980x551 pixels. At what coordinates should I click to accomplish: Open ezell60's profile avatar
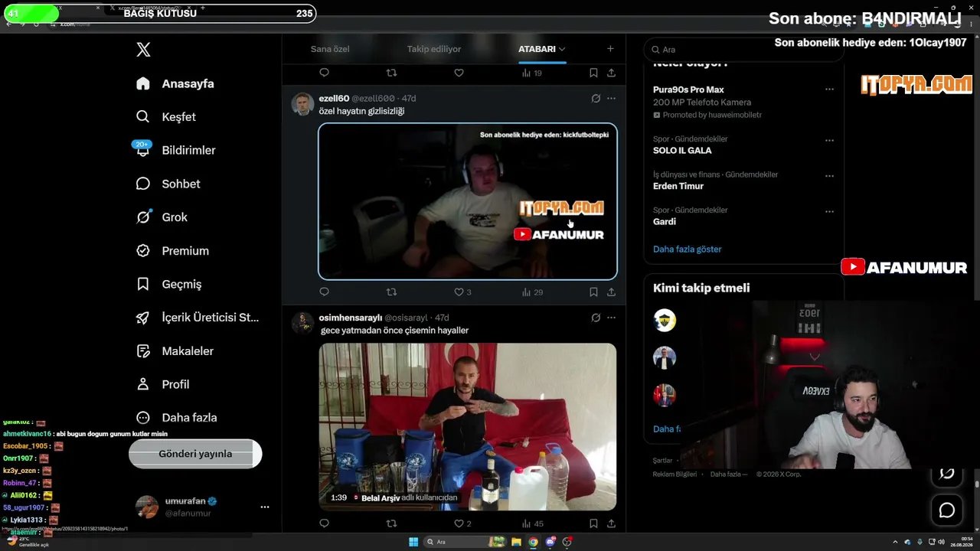[302, 104]
